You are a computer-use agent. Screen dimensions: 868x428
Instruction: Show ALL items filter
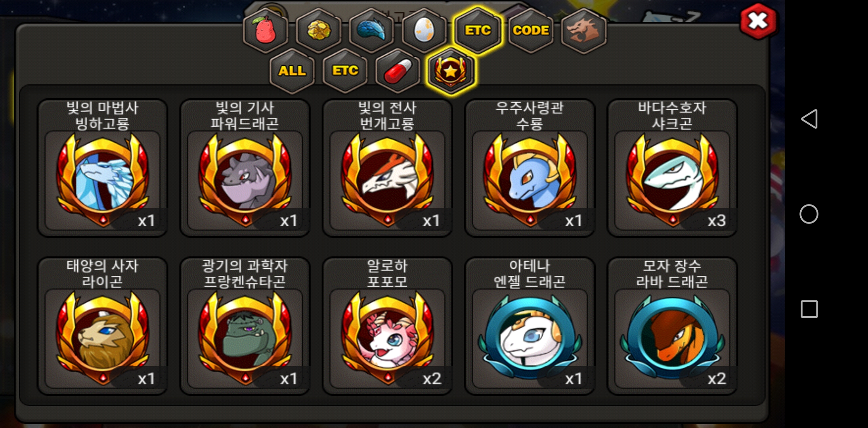[292, 71]
